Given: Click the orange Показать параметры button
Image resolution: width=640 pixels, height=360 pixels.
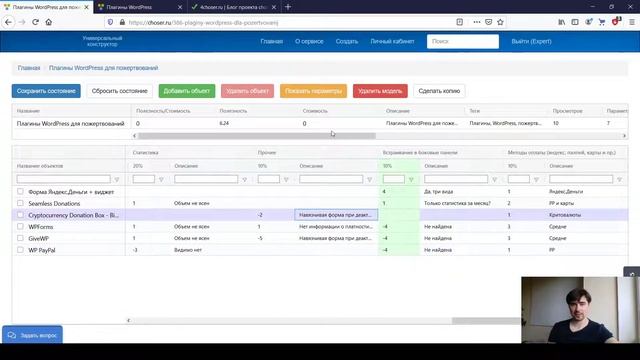Looking at the screenshot, I should (x=313, y=91).
